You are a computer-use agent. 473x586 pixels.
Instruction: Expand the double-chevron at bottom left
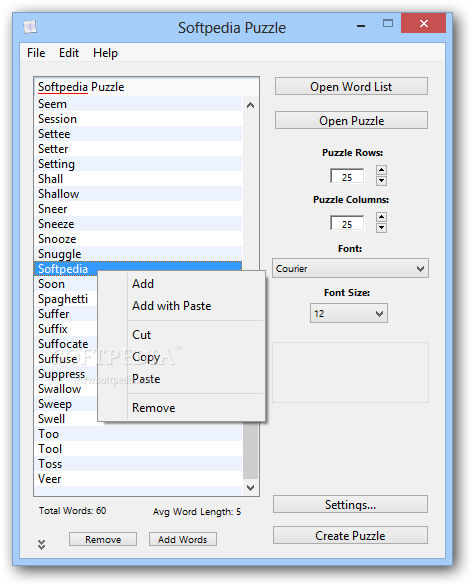(x=41, y=545)
